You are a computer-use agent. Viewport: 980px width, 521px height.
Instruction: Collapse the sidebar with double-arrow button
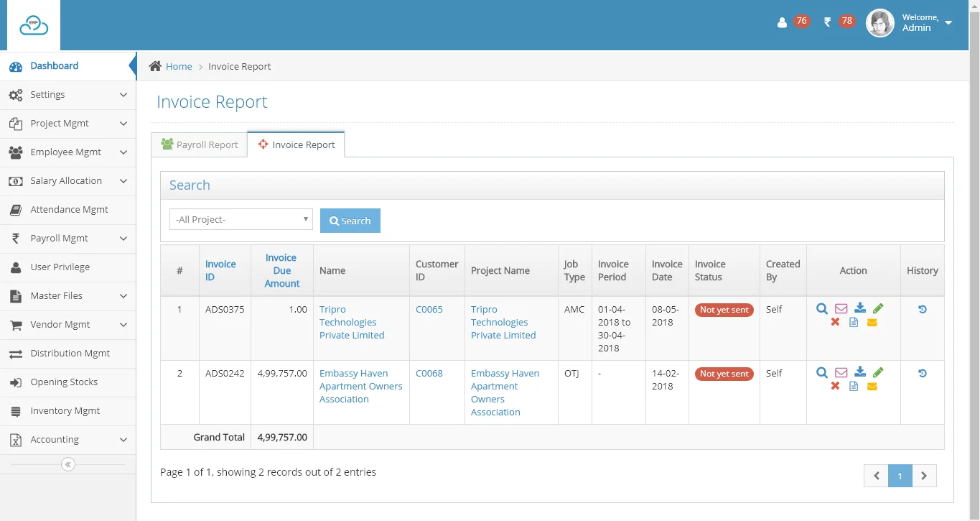pos(68,464)
